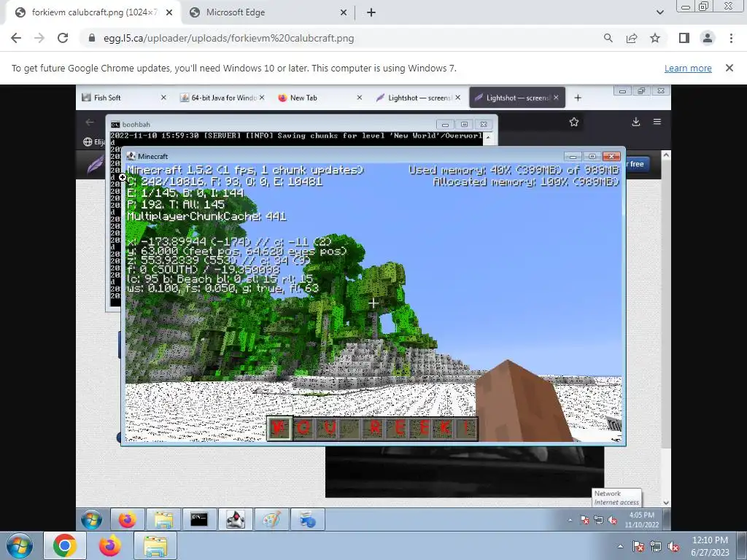Click the Java Minecraft icon in pictured taskbar
This screenshot has width=747, height=560.
(236, 519)
